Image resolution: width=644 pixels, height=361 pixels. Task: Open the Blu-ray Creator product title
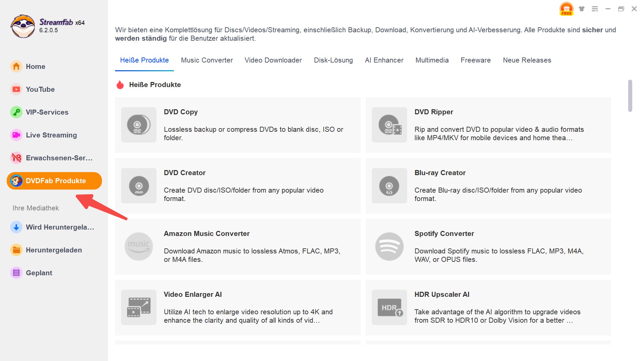click(x=440, y=173)
